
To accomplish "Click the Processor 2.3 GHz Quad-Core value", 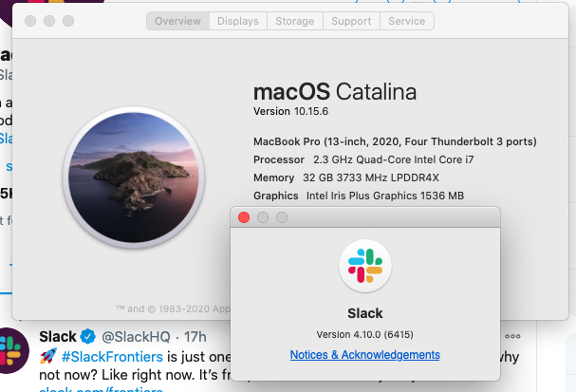I will [x=394, y=159].
